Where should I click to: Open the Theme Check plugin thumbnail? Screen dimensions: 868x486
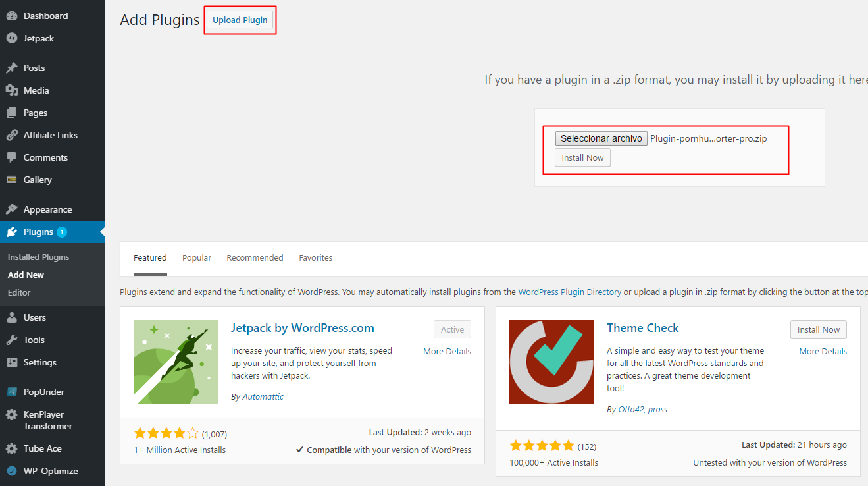[551, 362]
